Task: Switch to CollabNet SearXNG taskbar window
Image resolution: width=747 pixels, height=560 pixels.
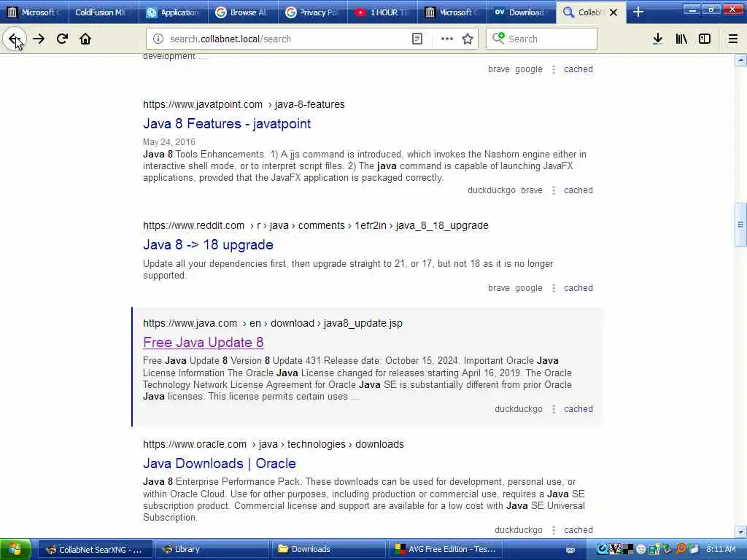Action: 96,550
